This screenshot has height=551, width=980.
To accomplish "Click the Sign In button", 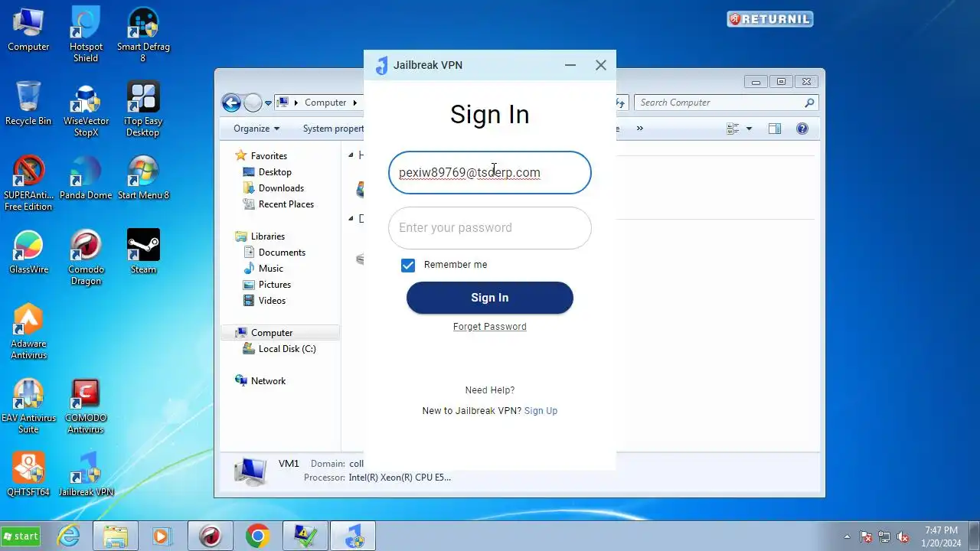I will (x=490, y=298).
